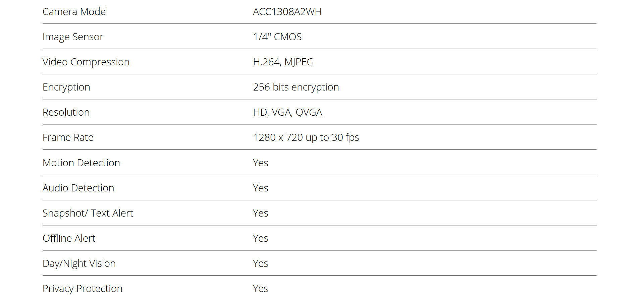Click the 256 bits encryption text
The height and width of the screenshot is (295, 644).
(x=296, y=87)
